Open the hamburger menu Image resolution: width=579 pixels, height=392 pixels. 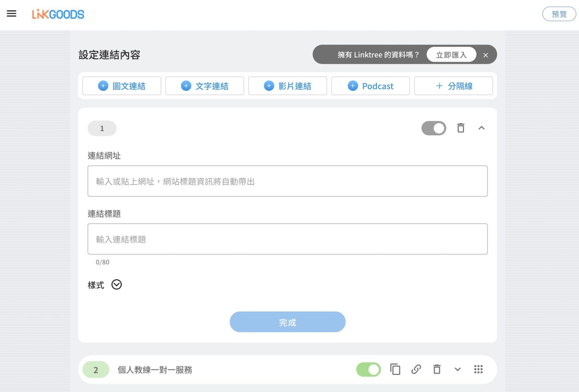pyautogui.click(x=12, y=14)
